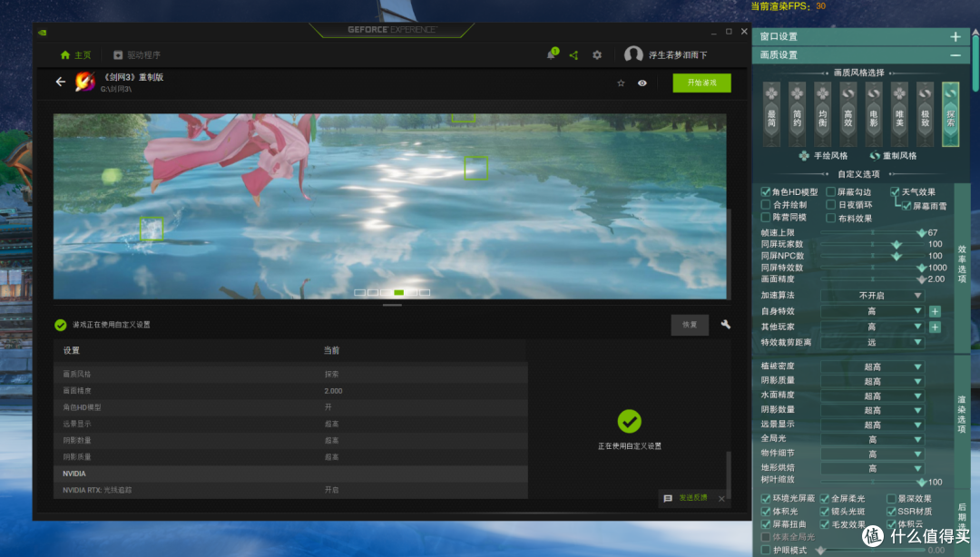Click the 开始游戏 launch button

[x=701, y=83]
